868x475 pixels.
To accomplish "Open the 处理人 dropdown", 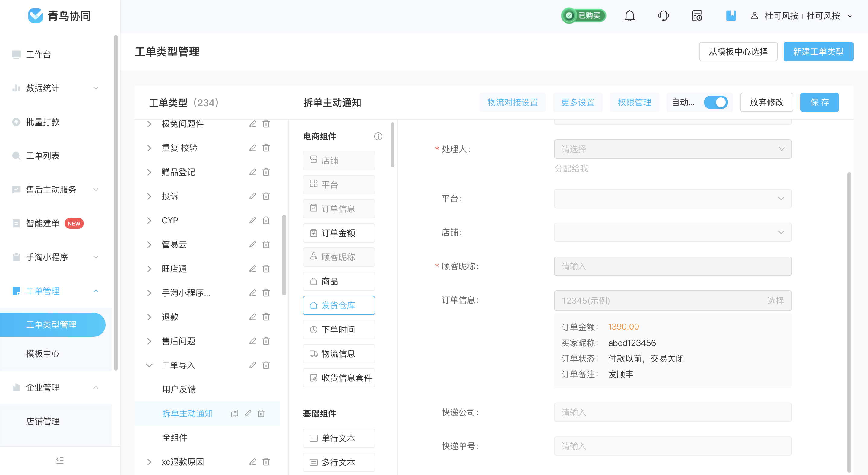I will tap(673, 149).
